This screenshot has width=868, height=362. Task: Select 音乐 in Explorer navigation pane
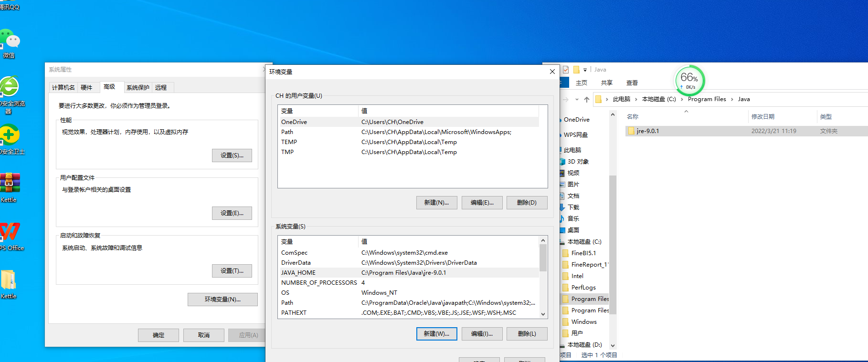click(573, 219)
